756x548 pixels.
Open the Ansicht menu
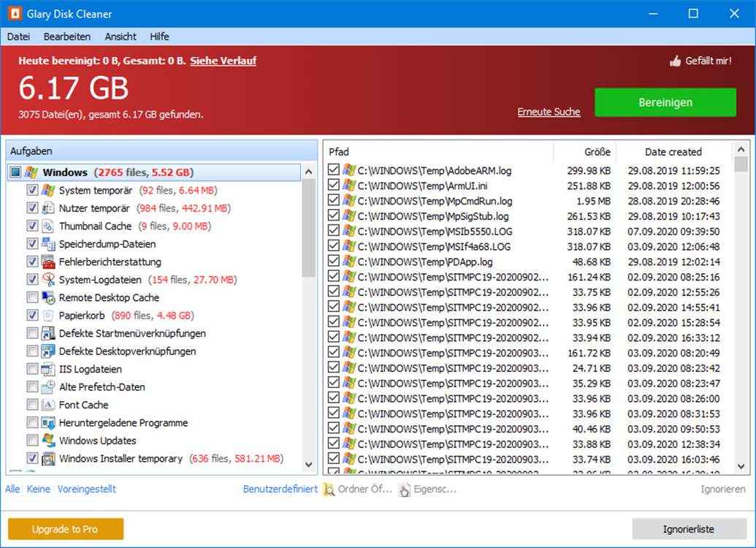pyautogui.click(x=121, y=37)
